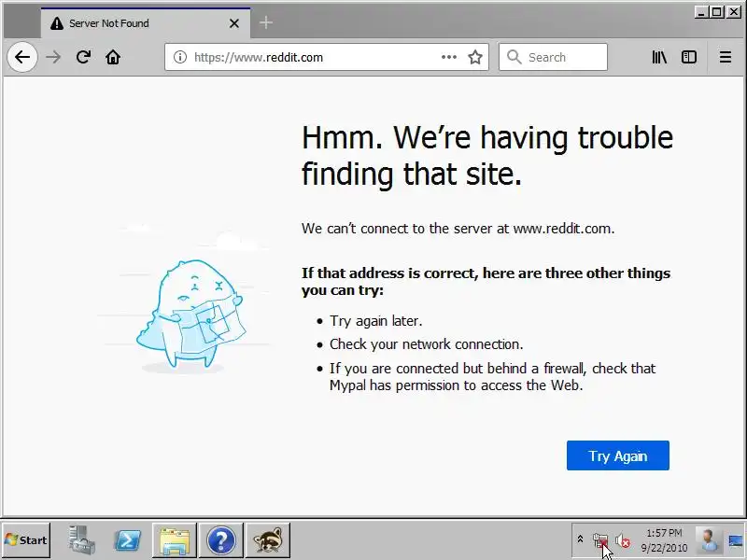Click the 'Try again later.' bullet text
This screenshot has width=747, height=560.
376,321
